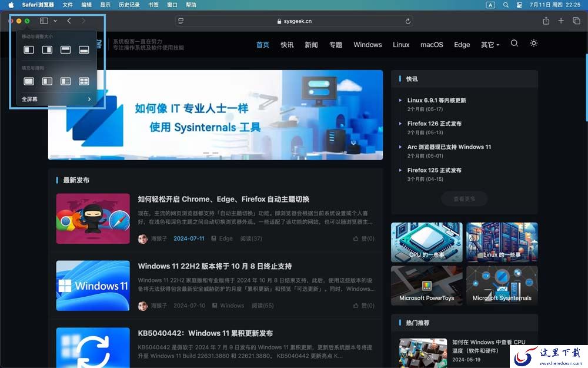Open the Linux 的一些事 topic card
The width and height of the screenshot is (588, 368).
pos(502,242)
